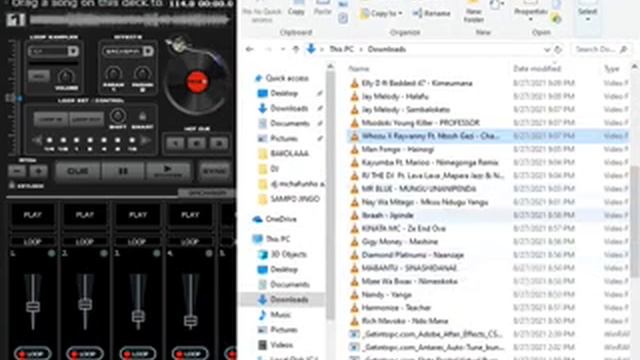Click the red record LOOP pill on slot 1
Image resolution: width=640 pixels, height=360 pixels.
(x=33, y=354)
